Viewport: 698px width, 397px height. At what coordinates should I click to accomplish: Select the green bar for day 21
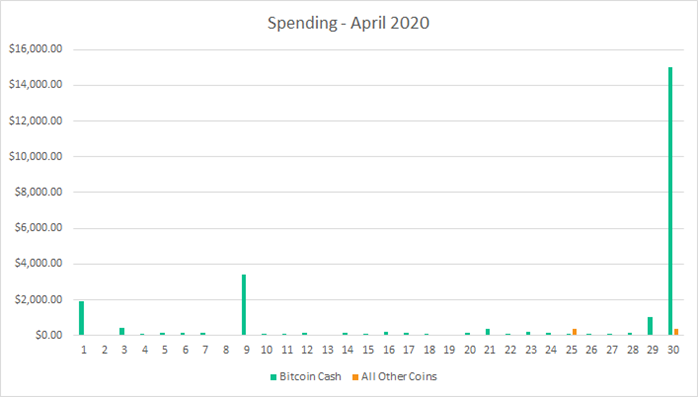[x=488, y=332]
